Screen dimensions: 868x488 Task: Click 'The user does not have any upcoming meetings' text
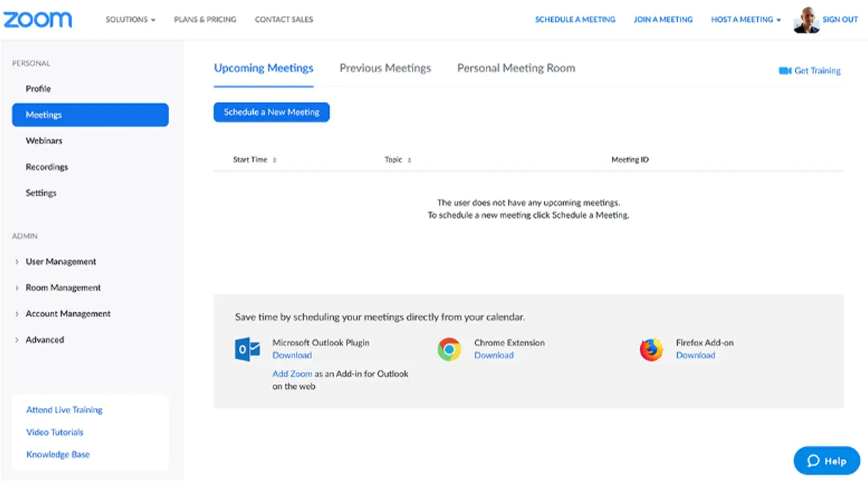[528, 202]
